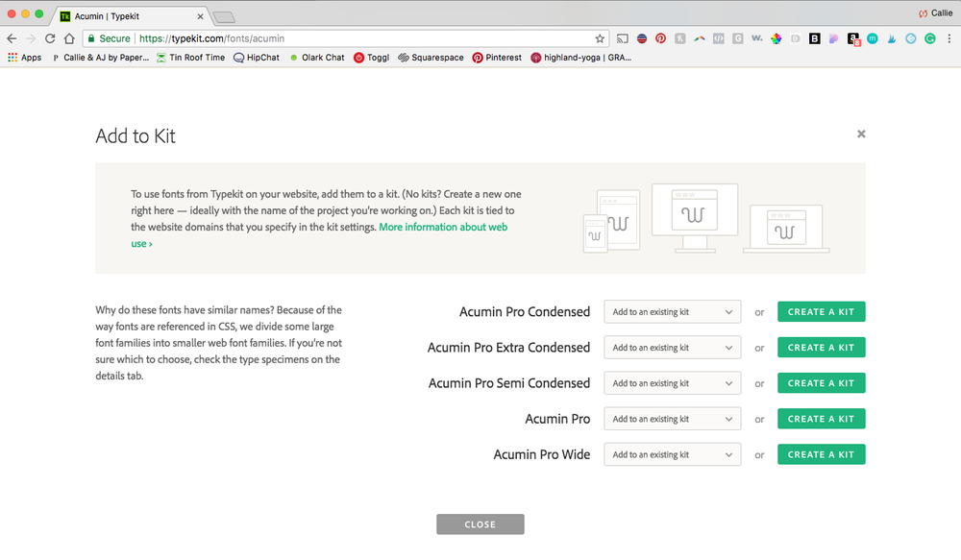The width and height of the screenshot is (961, 560).
Task: Open Pinterest bookmark in bookmarks bar
Action: (x=497, y=58)
